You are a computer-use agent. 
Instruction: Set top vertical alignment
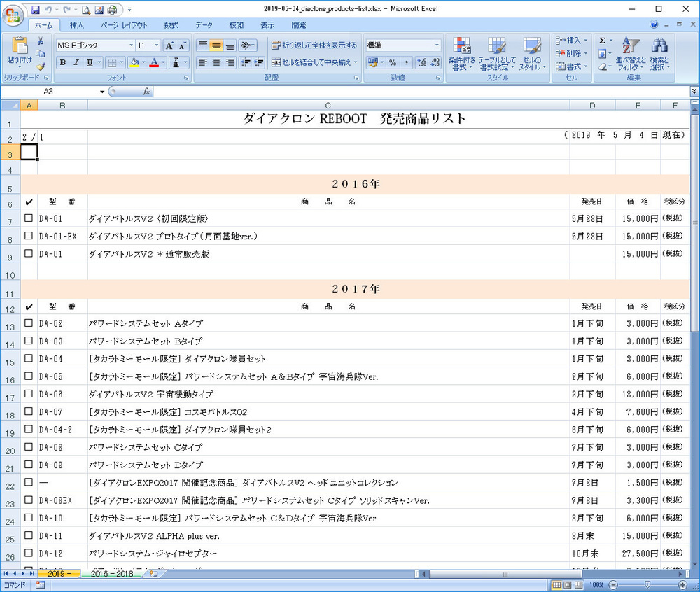(x=203, y=45)
